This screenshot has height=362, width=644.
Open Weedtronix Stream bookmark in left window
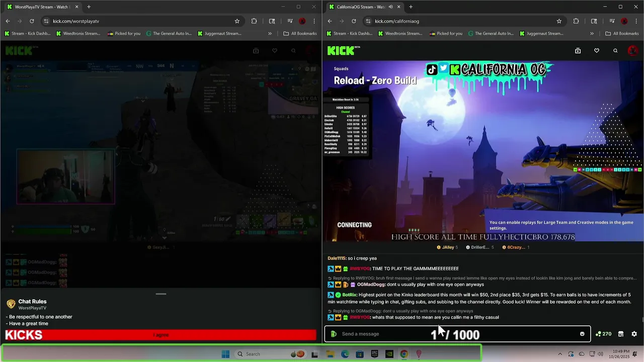[78, 34]
